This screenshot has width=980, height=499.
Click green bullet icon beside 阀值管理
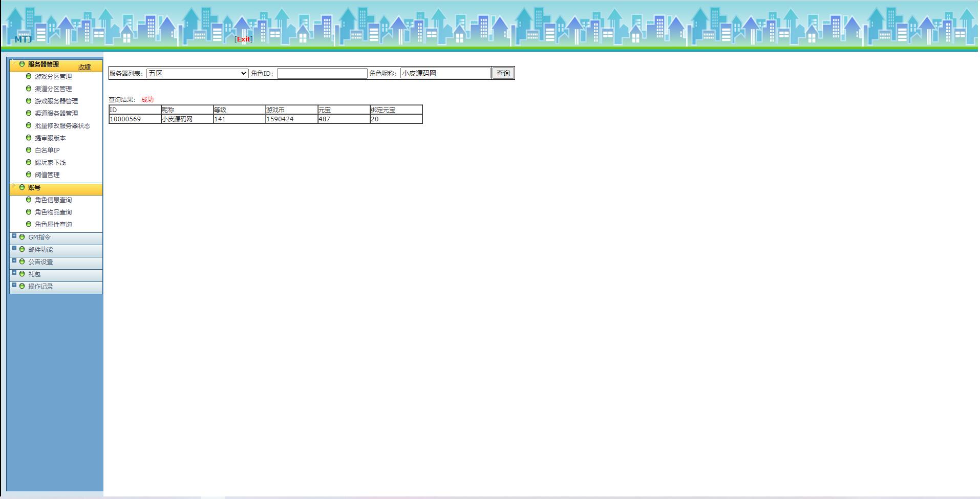point(29,175)
